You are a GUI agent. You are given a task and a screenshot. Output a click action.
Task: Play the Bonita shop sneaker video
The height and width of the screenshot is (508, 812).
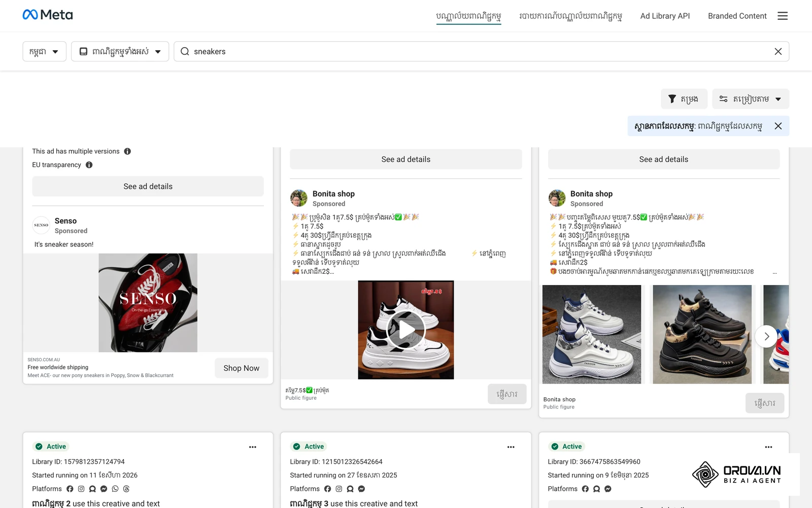(405, 330)
